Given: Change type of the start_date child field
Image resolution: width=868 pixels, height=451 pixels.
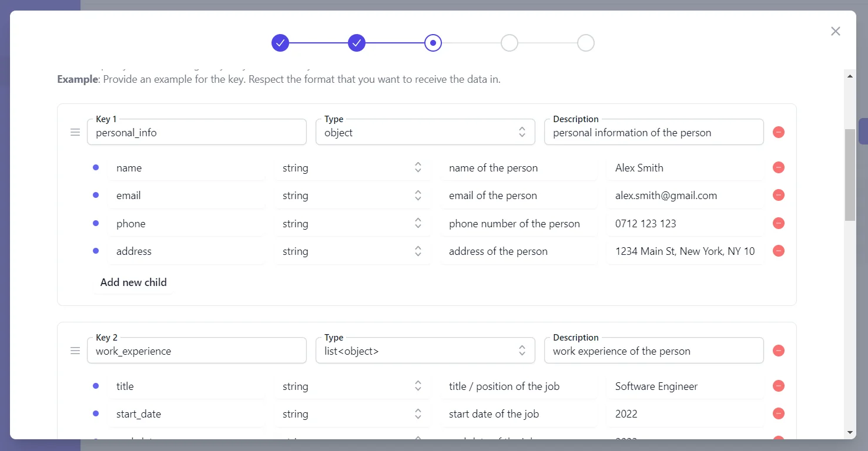Looking at the screenshot, I should point(352,414).
